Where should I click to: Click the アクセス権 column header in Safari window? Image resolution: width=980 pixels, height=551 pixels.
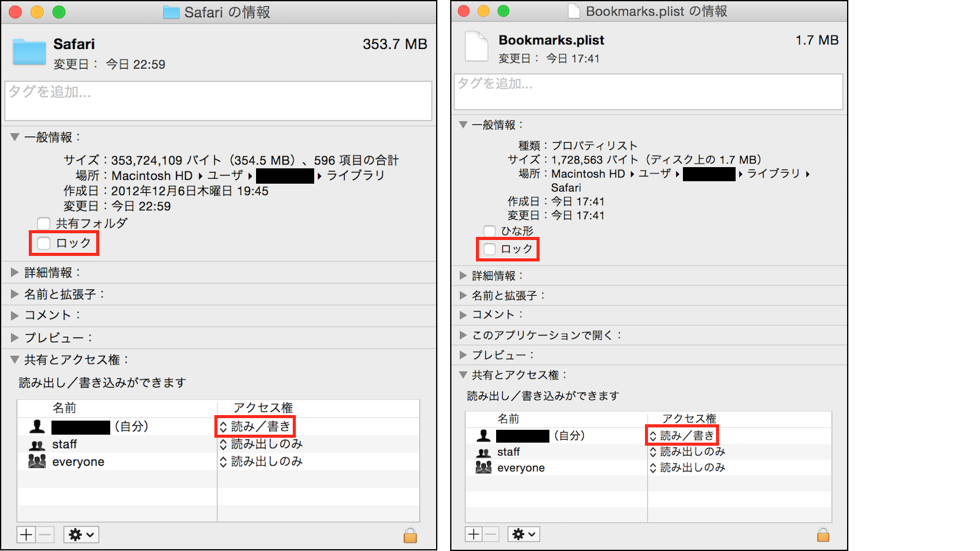(263, 408)
